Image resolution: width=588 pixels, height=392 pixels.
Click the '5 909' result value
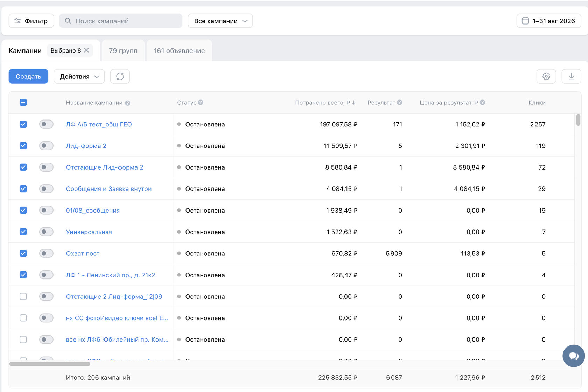(394, 253)
